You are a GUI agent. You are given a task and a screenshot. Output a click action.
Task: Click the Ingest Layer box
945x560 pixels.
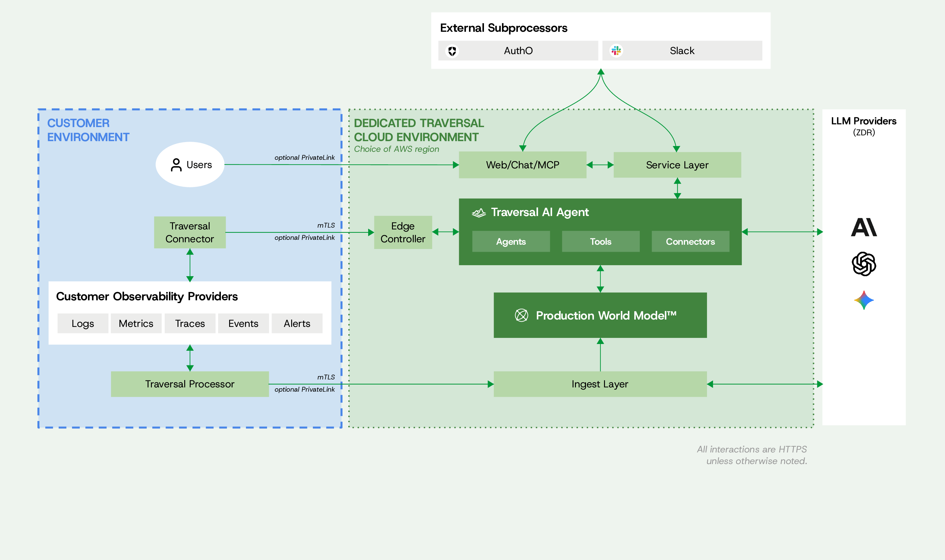[x=600, y=384]
